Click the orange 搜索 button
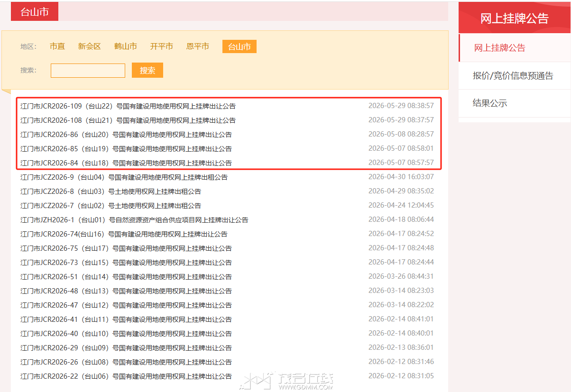Viewport: 571px width, 392px height. click(147, 70)
